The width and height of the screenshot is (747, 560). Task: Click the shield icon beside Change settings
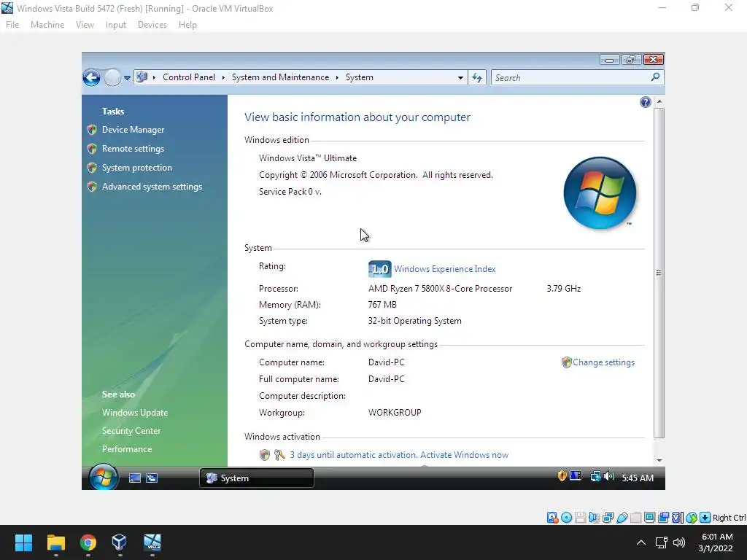566,362
